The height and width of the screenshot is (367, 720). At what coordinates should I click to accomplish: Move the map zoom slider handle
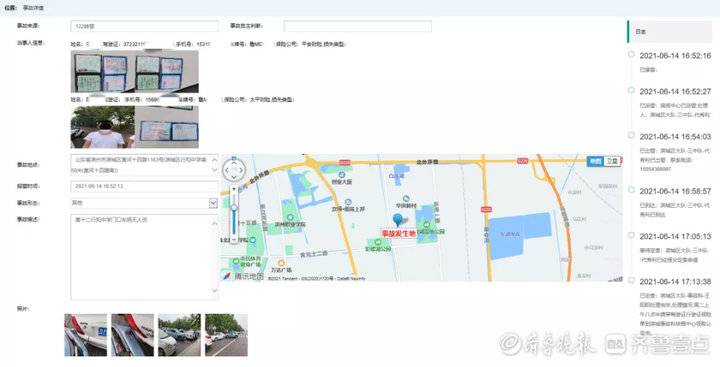(234, 208)
